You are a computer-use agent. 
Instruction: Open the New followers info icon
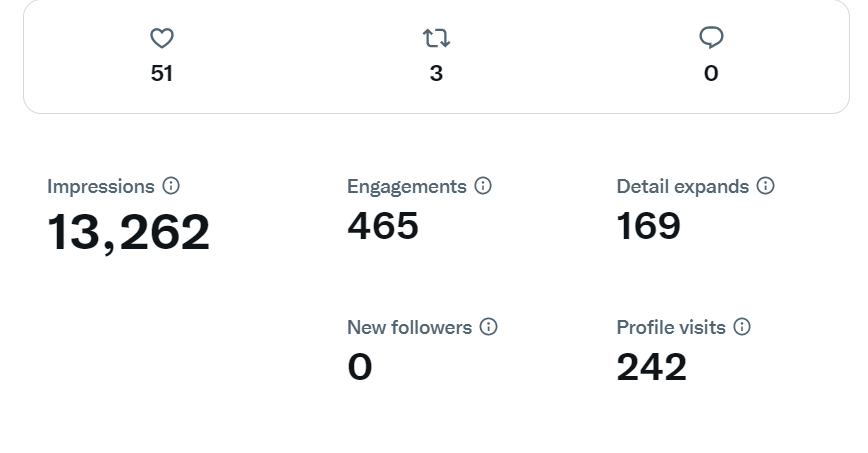(488, 327)
